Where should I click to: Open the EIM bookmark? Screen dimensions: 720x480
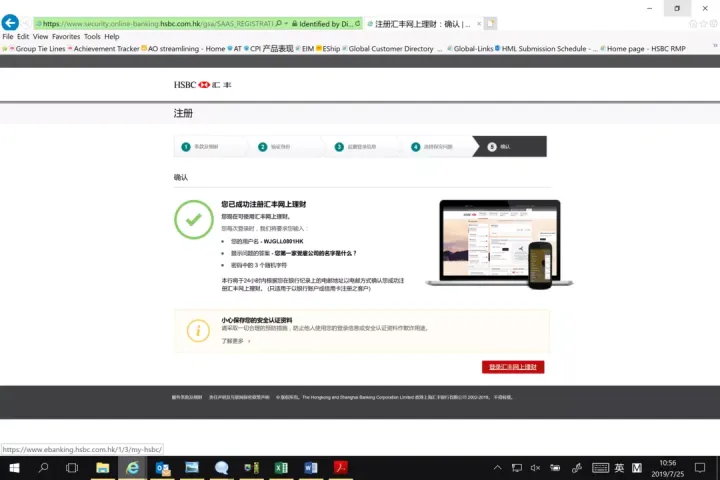[x=305, y=48]
